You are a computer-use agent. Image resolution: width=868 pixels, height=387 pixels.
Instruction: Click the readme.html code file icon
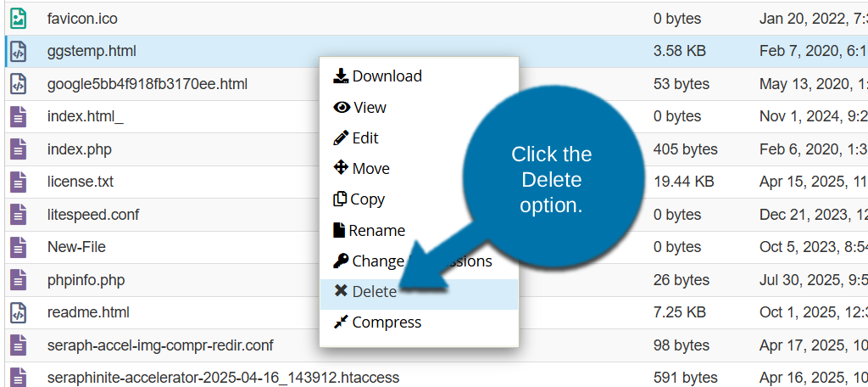click(x=18, y=312)
